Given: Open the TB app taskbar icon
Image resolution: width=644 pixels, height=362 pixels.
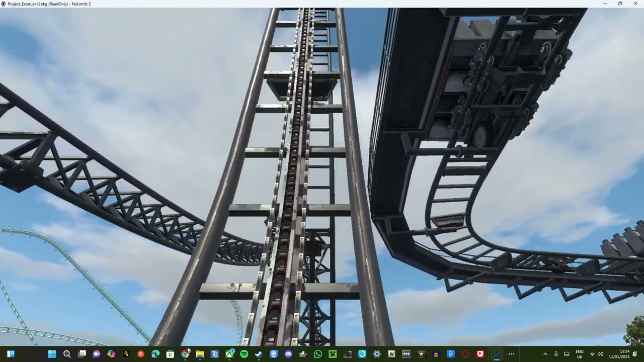Looking at the screenshot, I should 215,354.
